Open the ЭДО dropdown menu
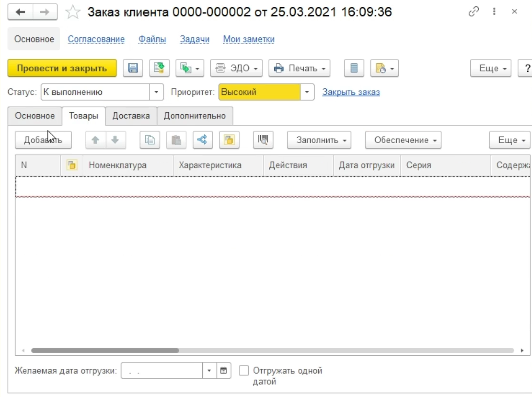Viewport: 532px width, 397px height. (x=236, y=68)
